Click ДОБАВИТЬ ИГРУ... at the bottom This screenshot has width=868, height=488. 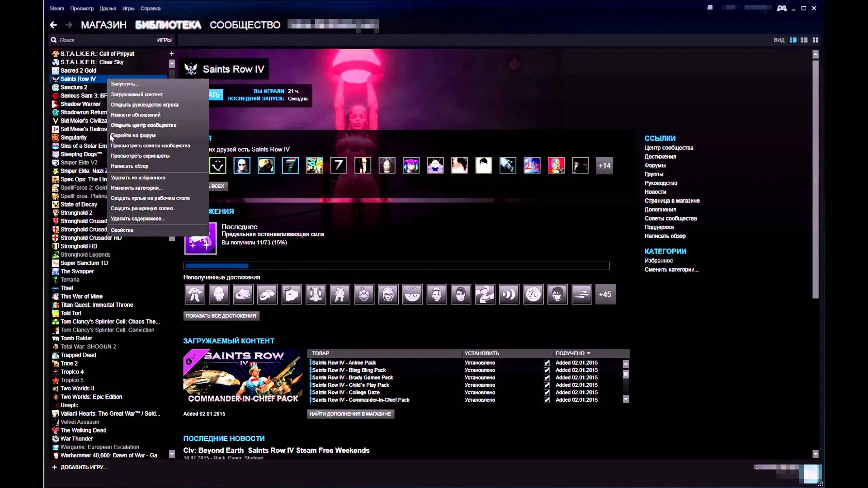[x=84, y=467]
